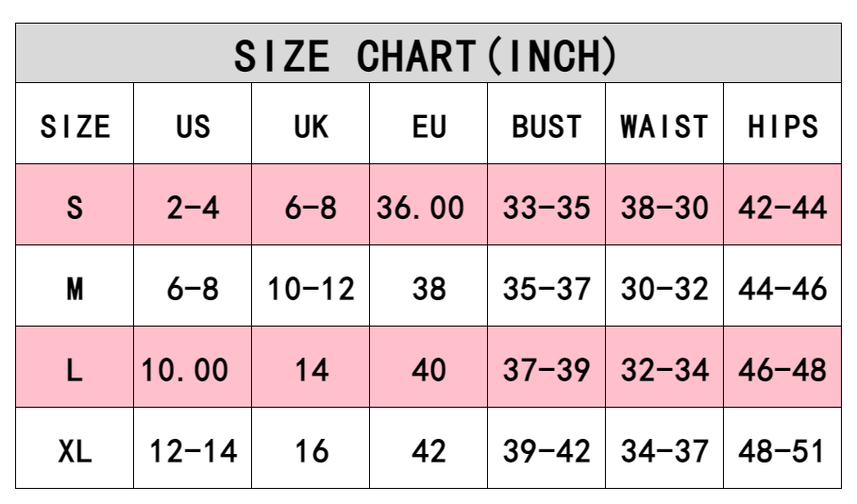
Task: Click the BUST column header
Action: pos(546,126)
